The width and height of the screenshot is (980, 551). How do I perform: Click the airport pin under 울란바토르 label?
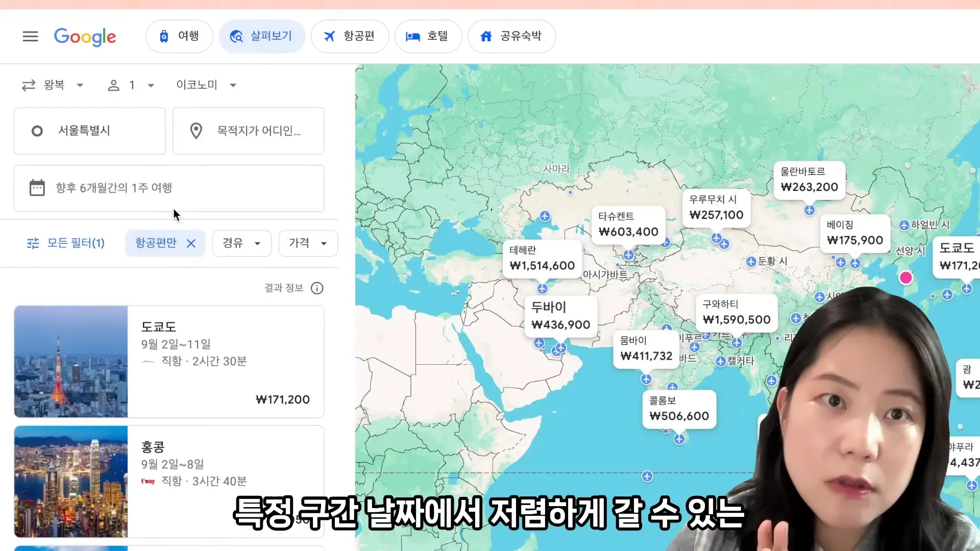coord(810,210)
